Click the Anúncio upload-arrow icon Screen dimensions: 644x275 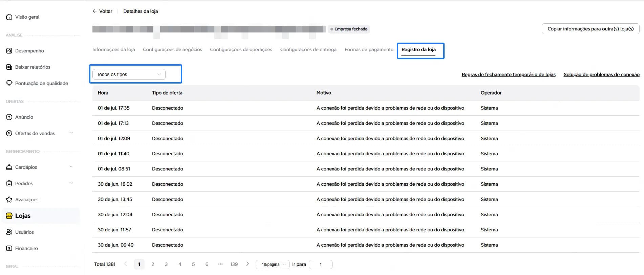(x=9, y=117)
